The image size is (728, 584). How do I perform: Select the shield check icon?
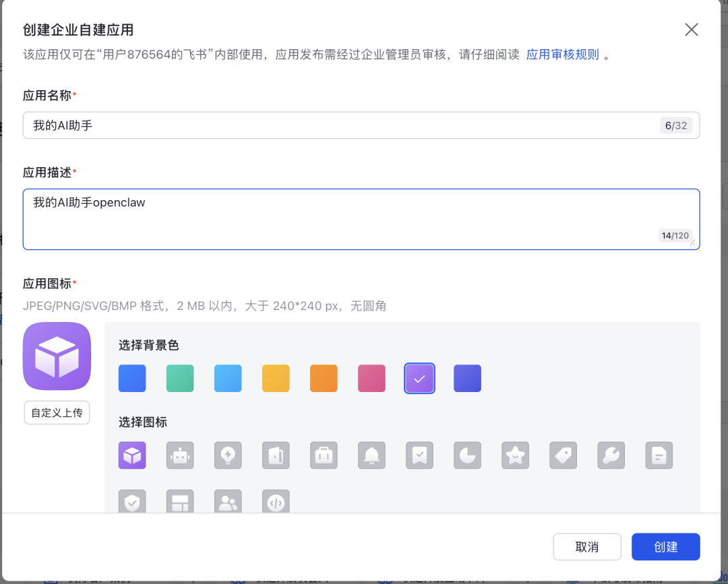pyautogui.click(x=132, y=501)
